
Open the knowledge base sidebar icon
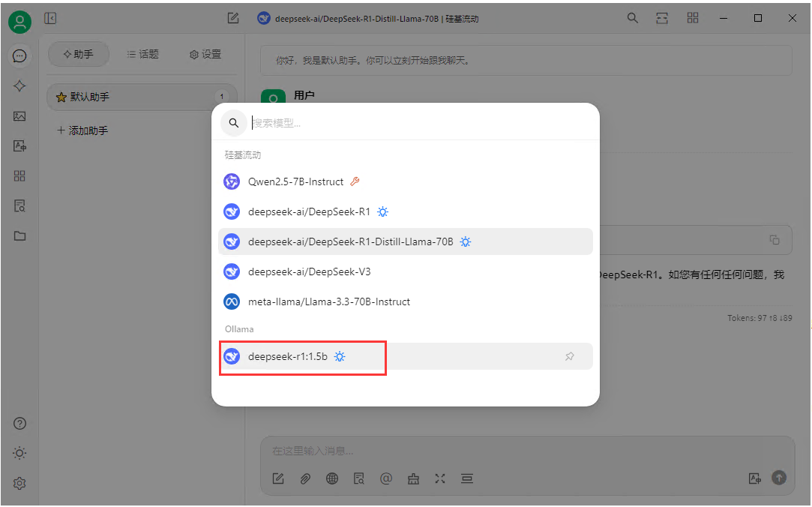coord(19,206)
